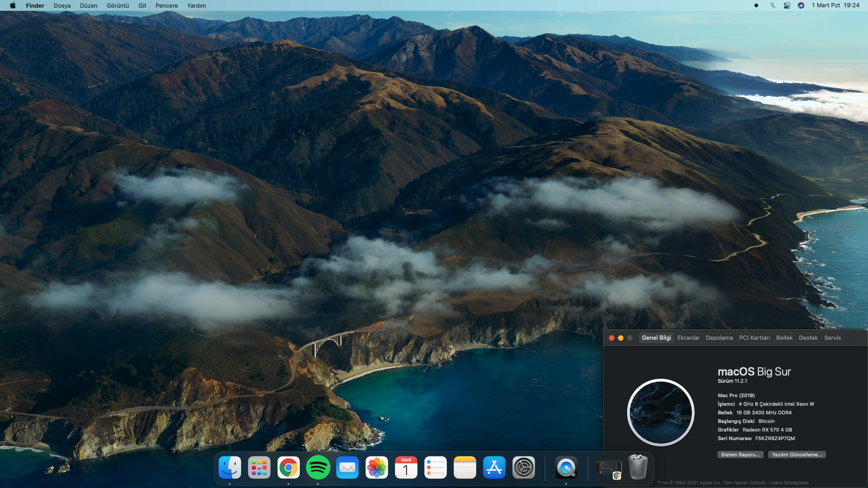The image size is (868, 488).
Task: Open Reminders app in the dock
Action: tap(435, 467)
